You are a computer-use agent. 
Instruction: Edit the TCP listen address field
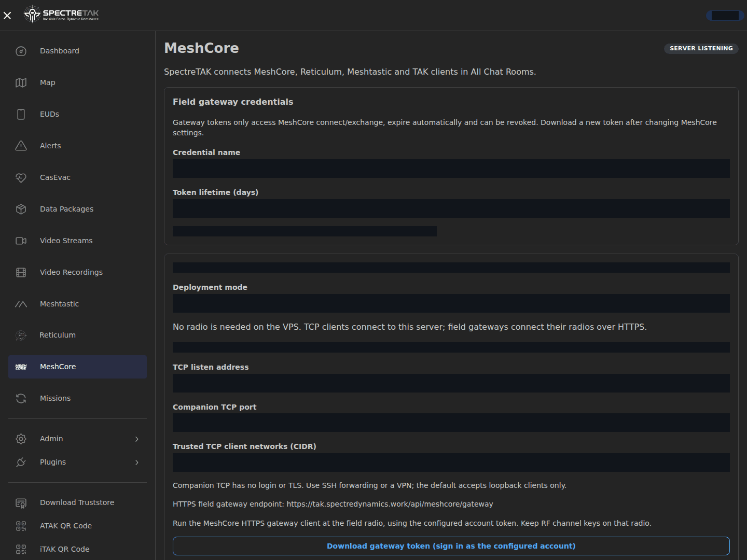pyautogui.click(x=451, y=383)
